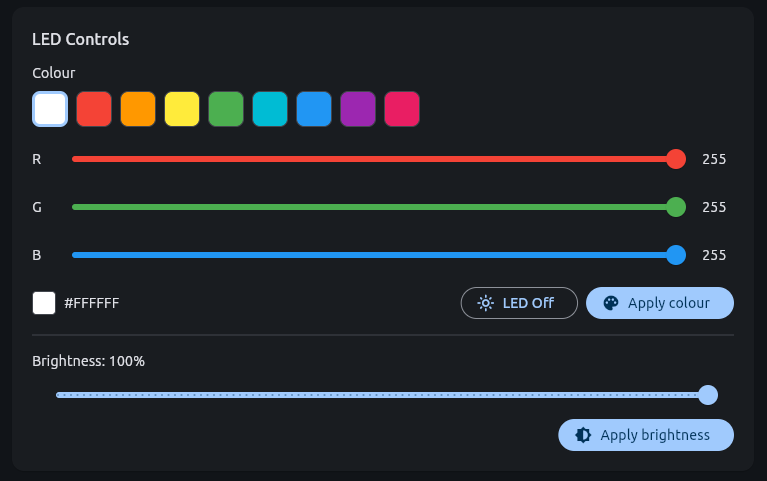767x481 pixels.
Task: Turn the LED off
Action: [519, 303]
